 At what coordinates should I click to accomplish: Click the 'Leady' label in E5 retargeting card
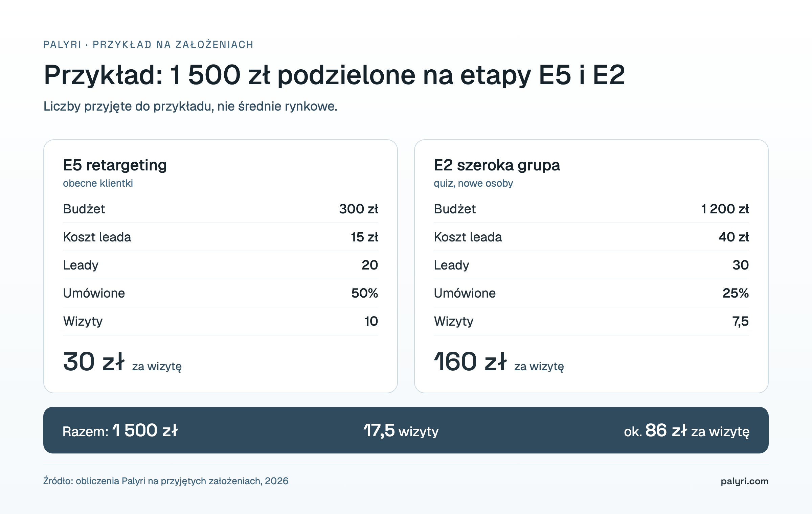(x=81, y=265)
